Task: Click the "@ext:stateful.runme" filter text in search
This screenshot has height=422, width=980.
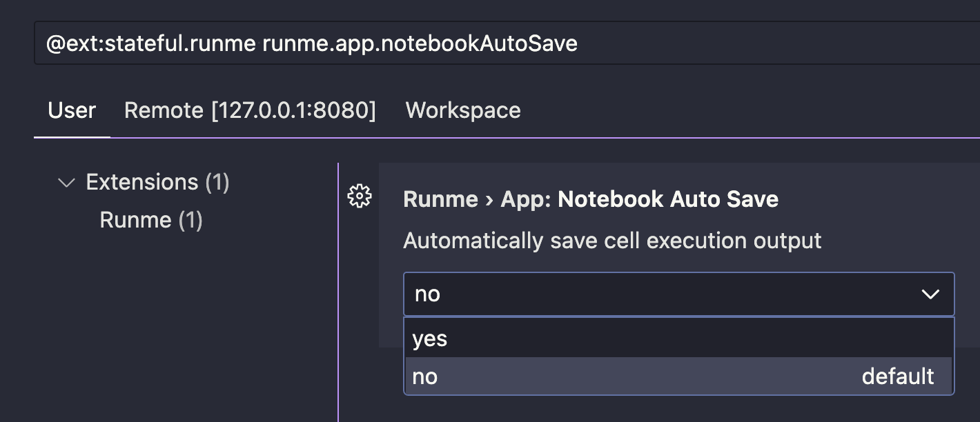Action: click(x=150, y=44)
